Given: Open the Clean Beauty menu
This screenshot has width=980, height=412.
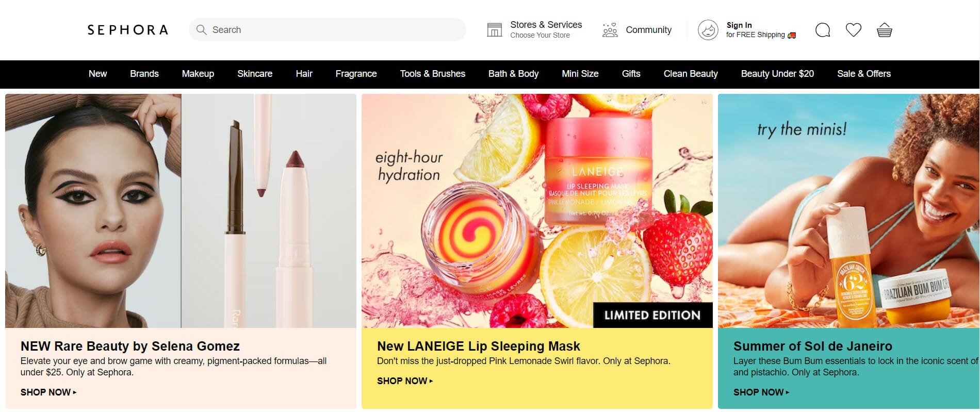Looking at the screenshot, I should coord(691,74).
